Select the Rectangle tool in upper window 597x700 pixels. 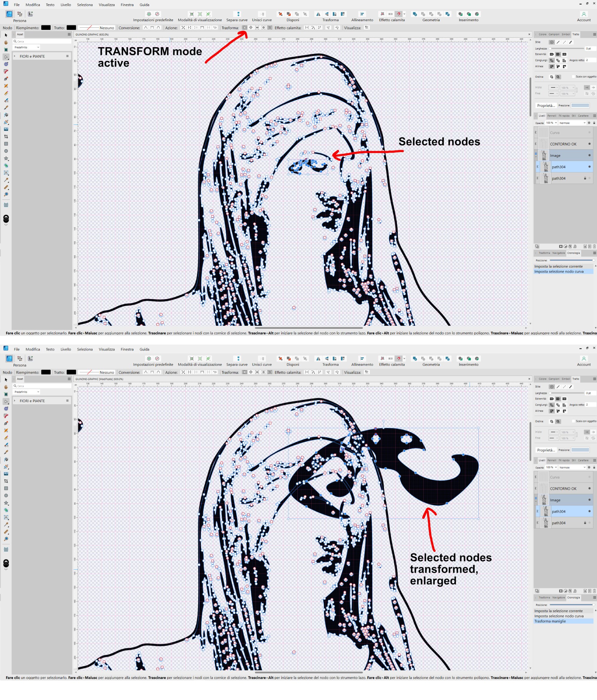[x=6, y=144]
